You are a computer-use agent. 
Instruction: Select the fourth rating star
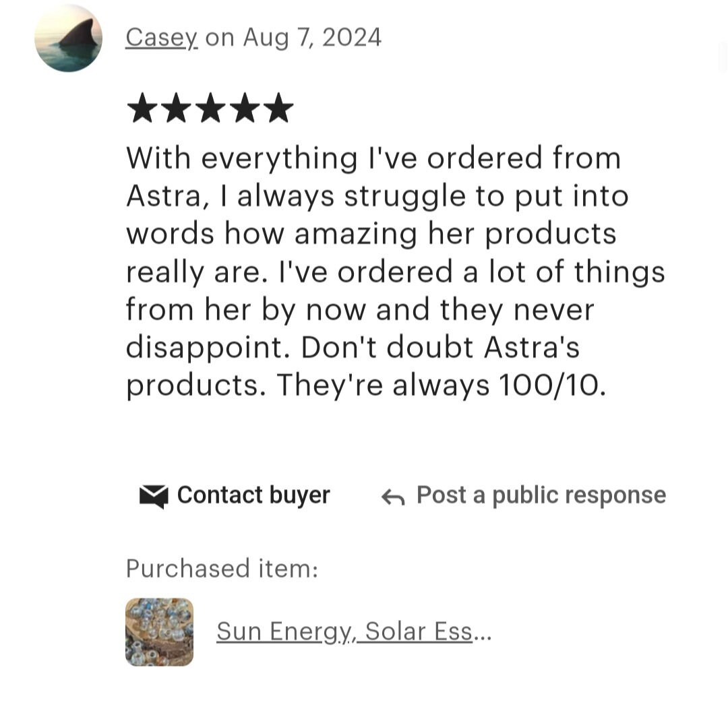pos(244,108)
